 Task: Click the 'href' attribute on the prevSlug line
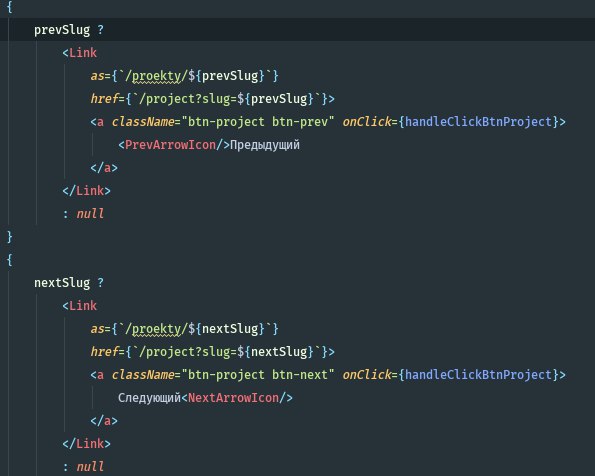104,99
